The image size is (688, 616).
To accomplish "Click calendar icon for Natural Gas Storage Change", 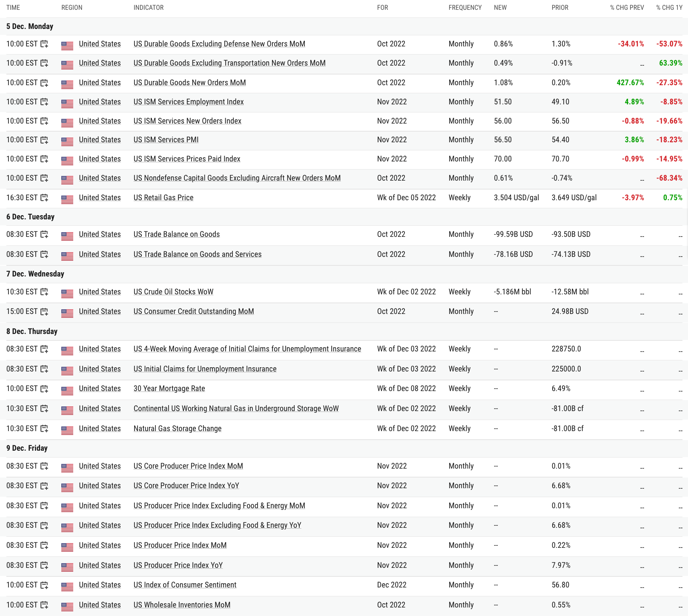I will coord(44,429).
